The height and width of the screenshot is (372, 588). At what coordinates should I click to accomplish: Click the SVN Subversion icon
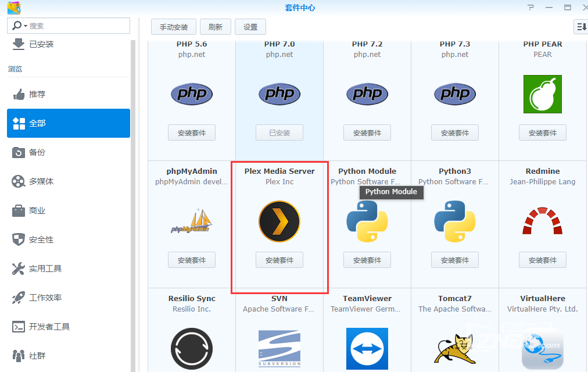279,348
